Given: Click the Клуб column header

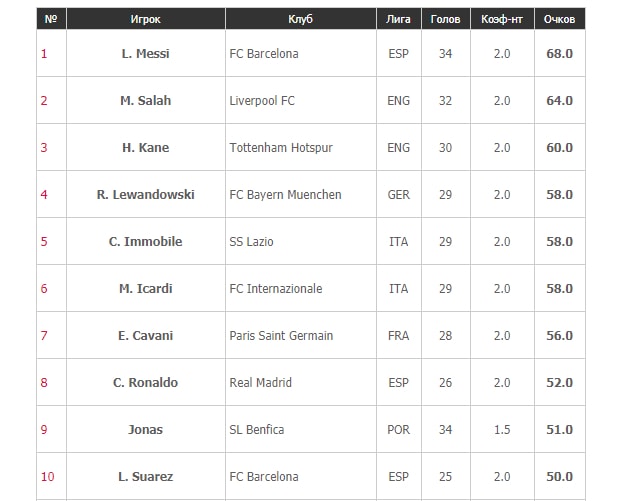Looking at the screenshot, I should (x=300, y=19).
